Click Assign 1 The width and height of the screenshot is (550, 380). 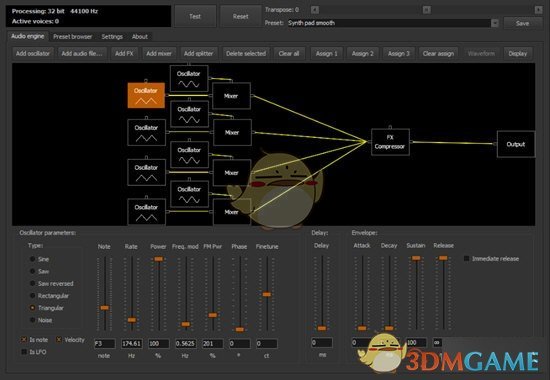327,53
